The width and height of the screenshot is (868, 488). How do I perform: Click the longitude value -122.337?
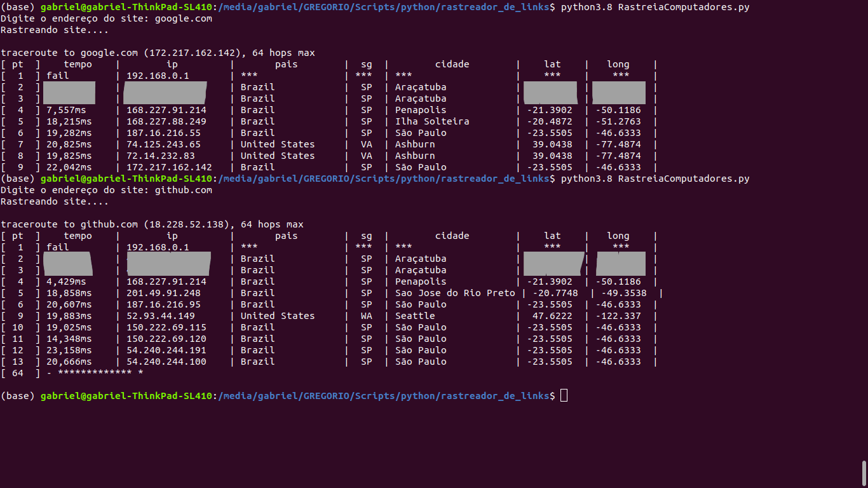tap(618, 316)
